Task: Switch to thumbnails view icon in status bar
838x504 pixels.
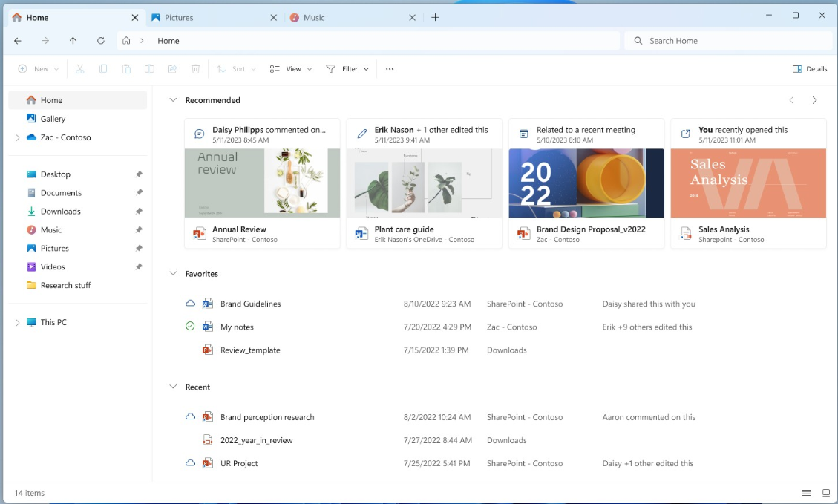Action: (x=825, y=493)
